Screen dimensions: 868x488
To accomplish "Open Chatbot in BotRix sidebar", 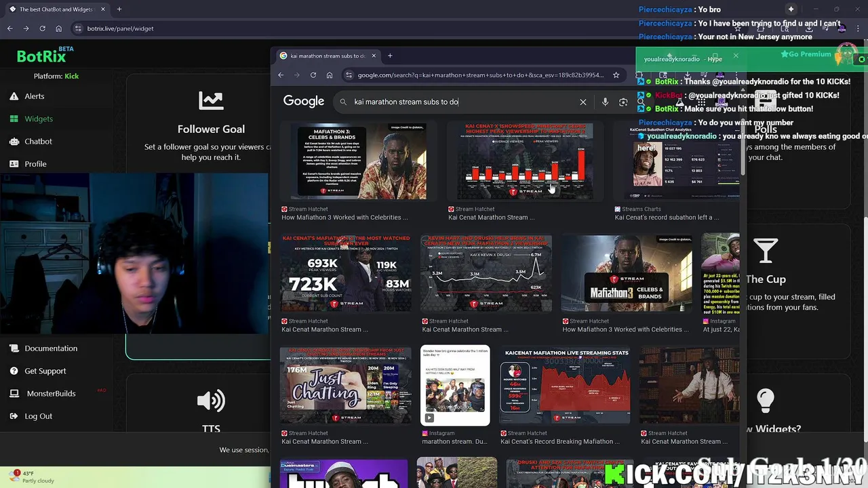I will coord(38,141).
